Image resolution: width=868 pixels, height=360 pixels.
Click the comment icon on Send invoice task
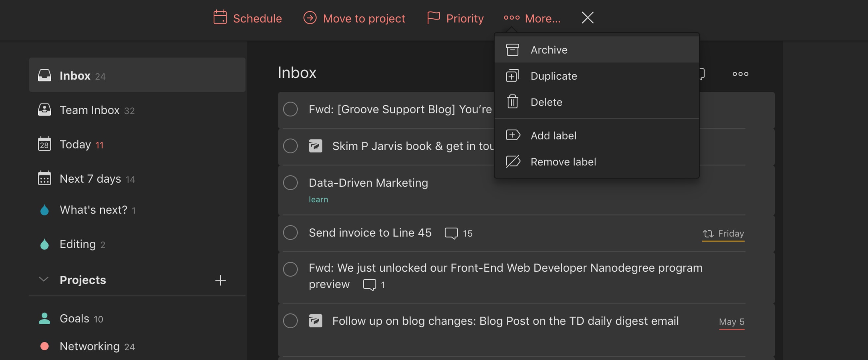coord(451,233)
